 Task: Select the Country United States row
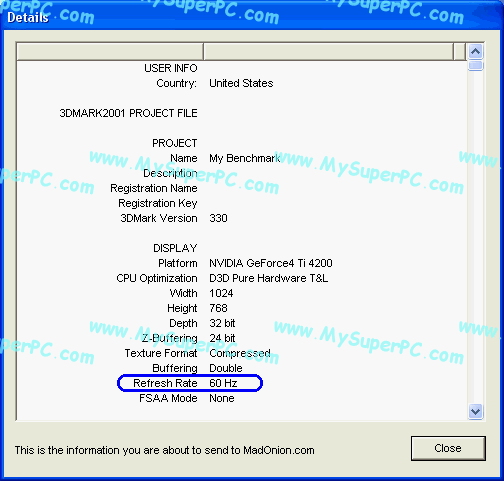[242, 83]
